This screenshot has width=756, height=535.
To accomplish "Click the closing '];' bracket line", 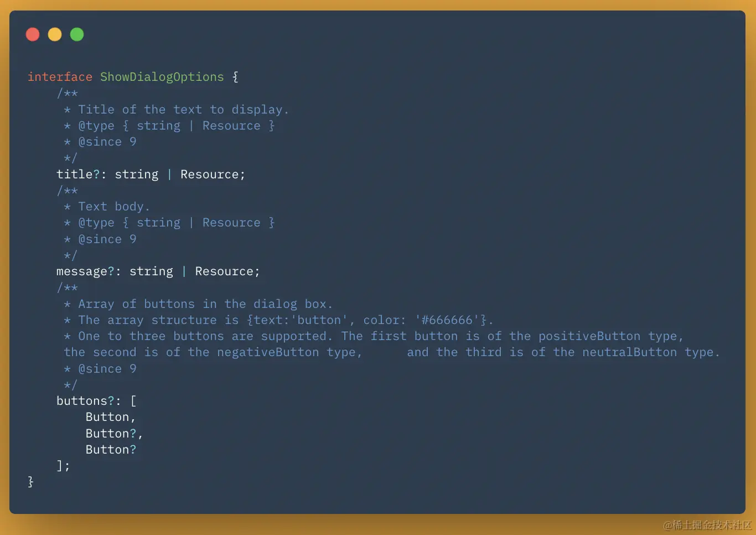I will pos(63,466).
